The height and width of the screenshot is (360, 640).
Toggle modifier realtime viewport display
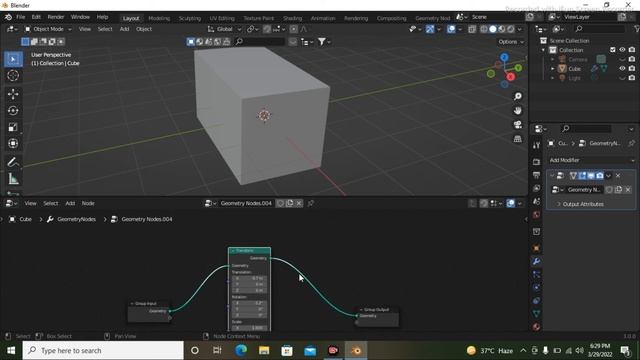(591, 176)
